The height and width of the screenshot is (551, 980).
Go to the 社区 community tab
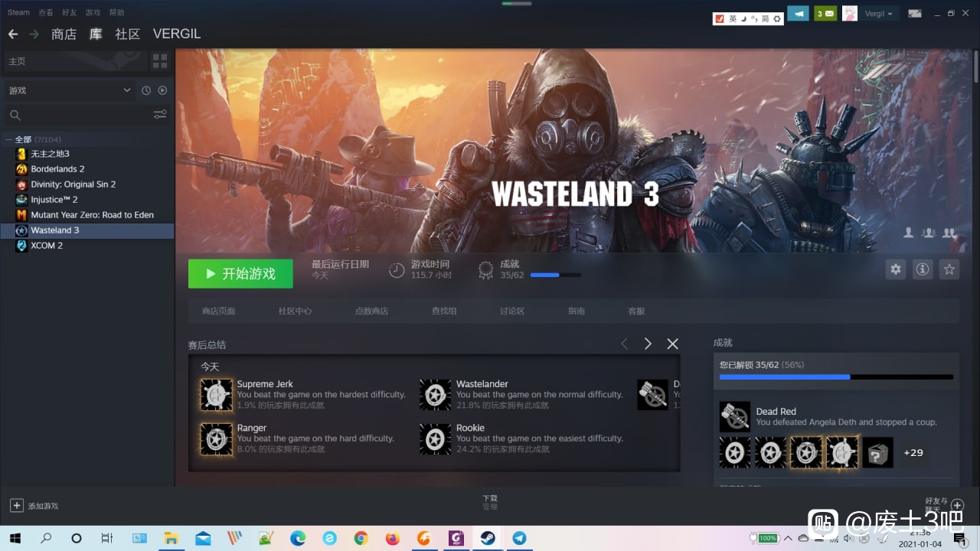pos(128,34)
